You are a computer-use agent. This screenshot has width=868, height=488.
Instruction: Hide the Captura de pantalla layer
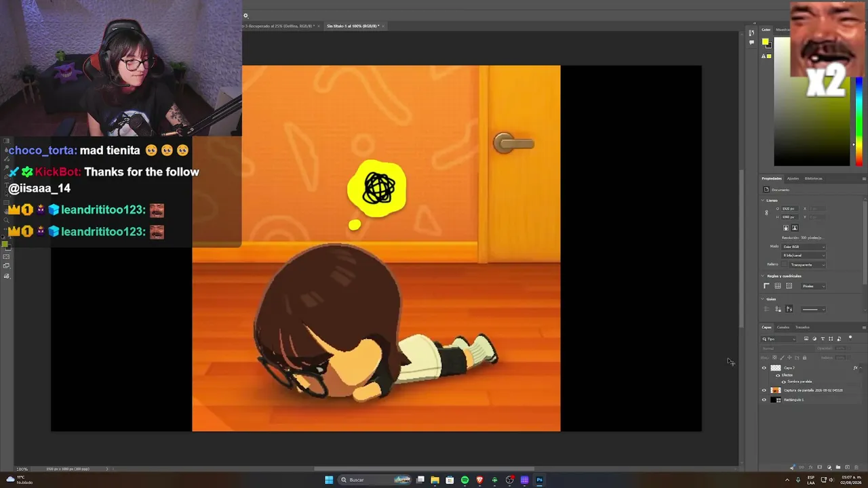(764, 390)
